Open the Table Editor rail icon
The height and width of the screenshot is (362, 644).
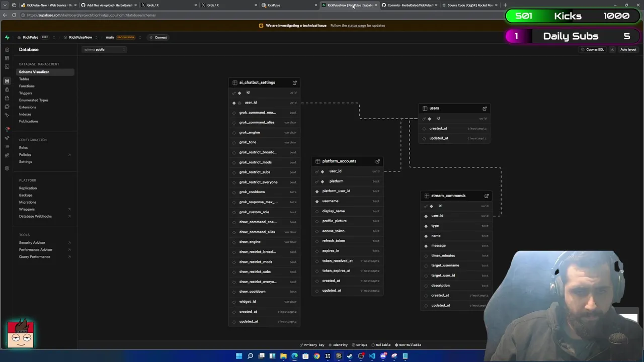7,58
